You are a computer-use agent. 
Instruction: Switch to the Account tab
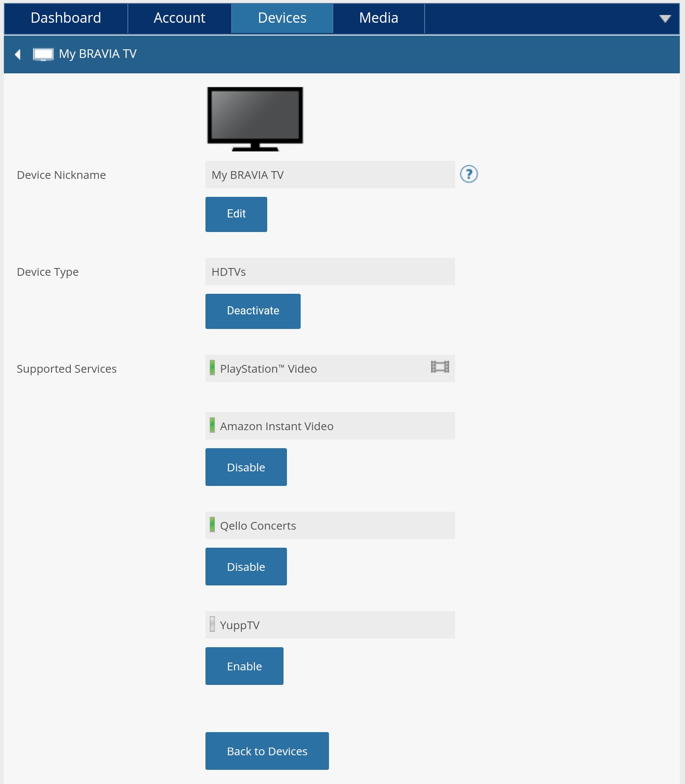179,18
